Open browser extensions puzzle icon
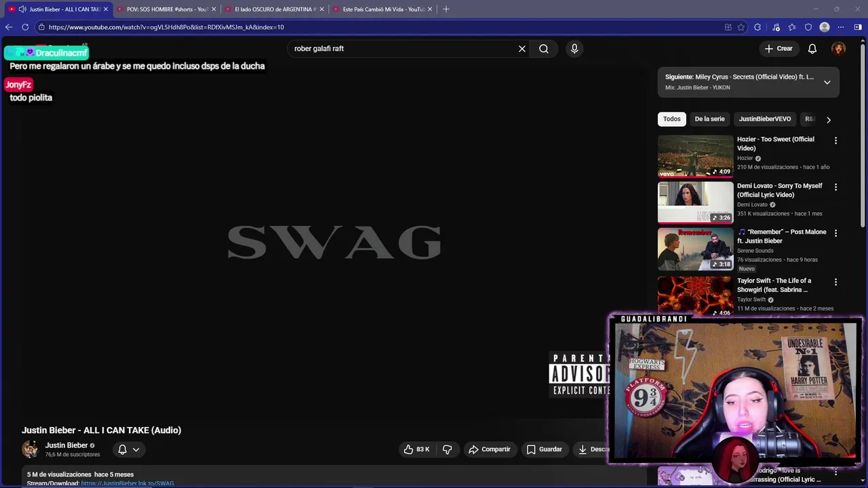This screenshot has height=488, width=868. [x=757, y=27]
